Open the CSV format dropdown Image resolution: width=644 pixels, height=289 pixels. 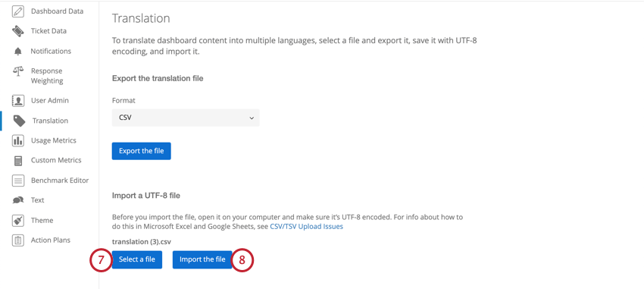click(186, 118)
